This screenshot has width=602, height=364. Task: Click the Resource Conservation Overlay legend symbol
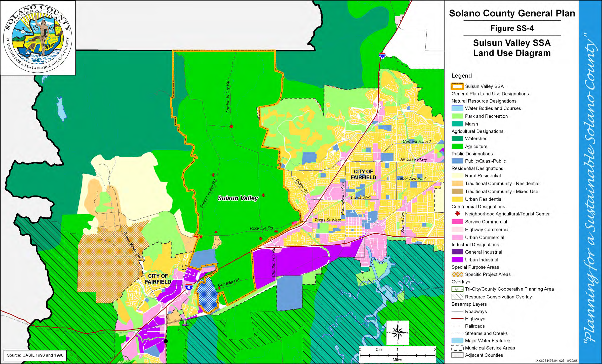coord(457,297)
